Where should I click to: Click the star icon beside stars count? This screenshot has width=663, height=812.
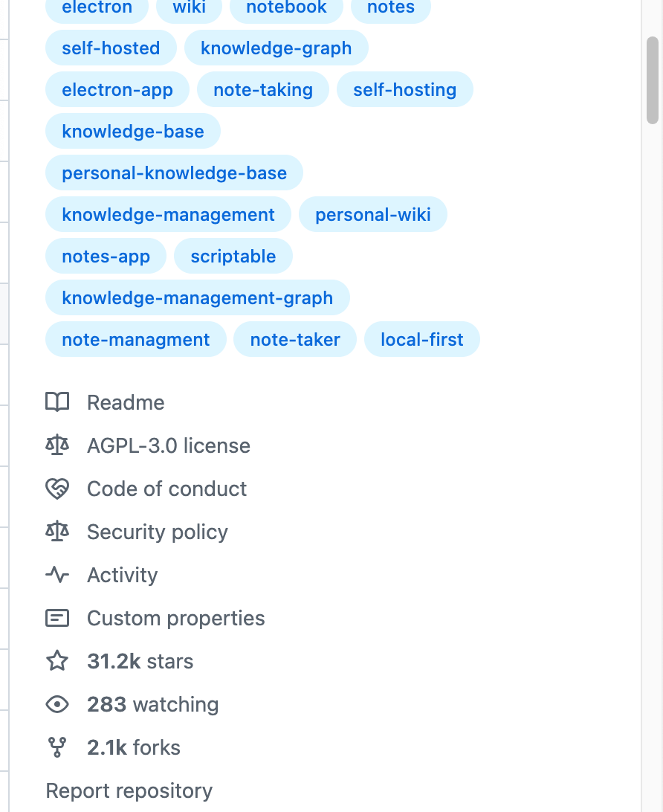57,661
